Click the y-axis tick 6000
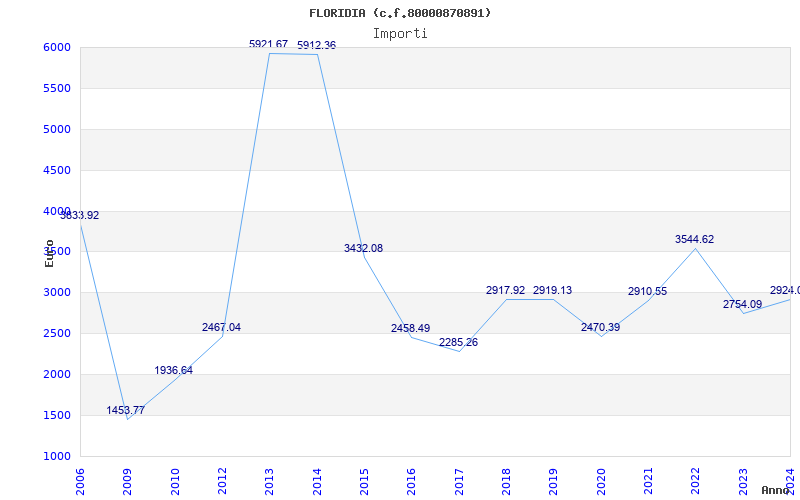This screenshot has height=500, width=800. point(57,47)
